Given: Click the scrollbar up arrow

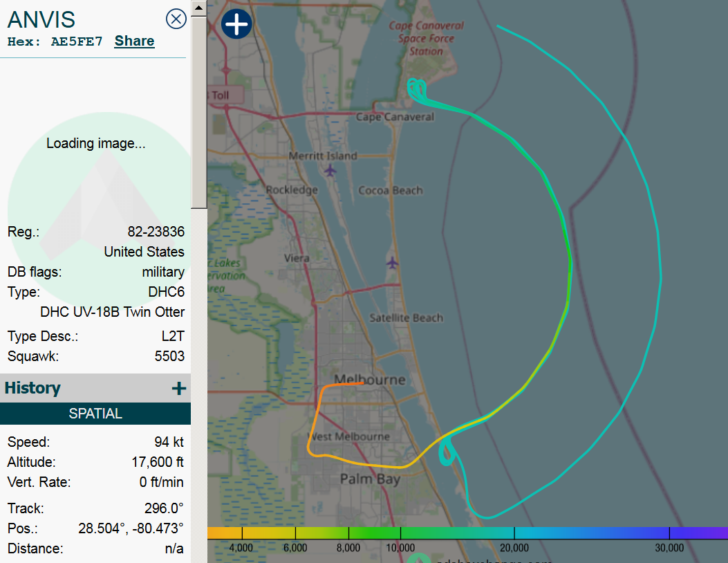Looking at the screenshot, I should pyautogui.click(x=198, y=8).
